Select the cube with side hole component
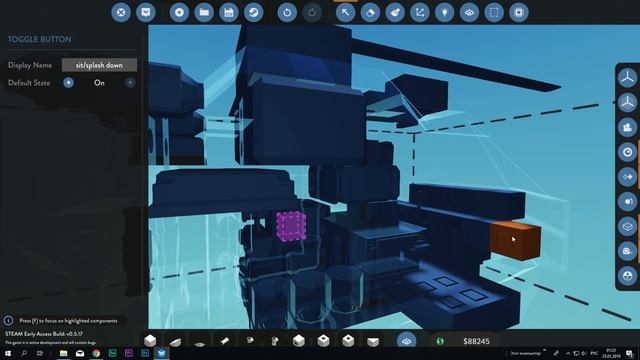 (299, 340)
